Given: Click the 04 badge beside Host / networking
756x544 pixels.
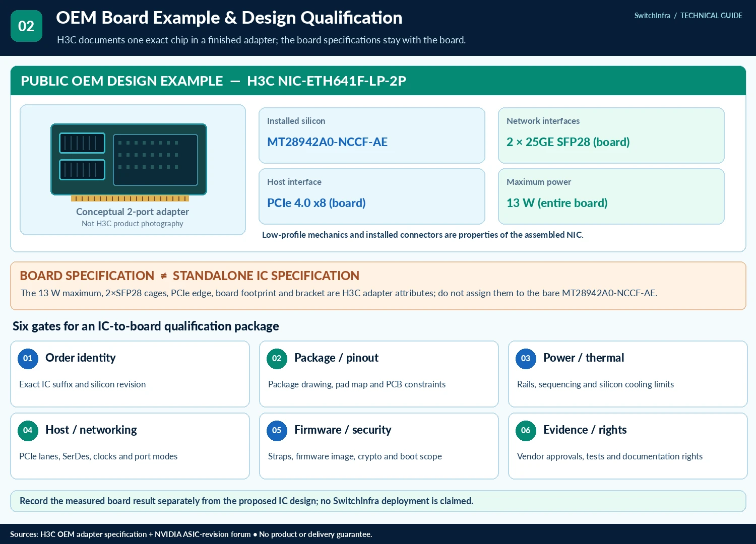Looking at the screenshot, I should (28, 430).
